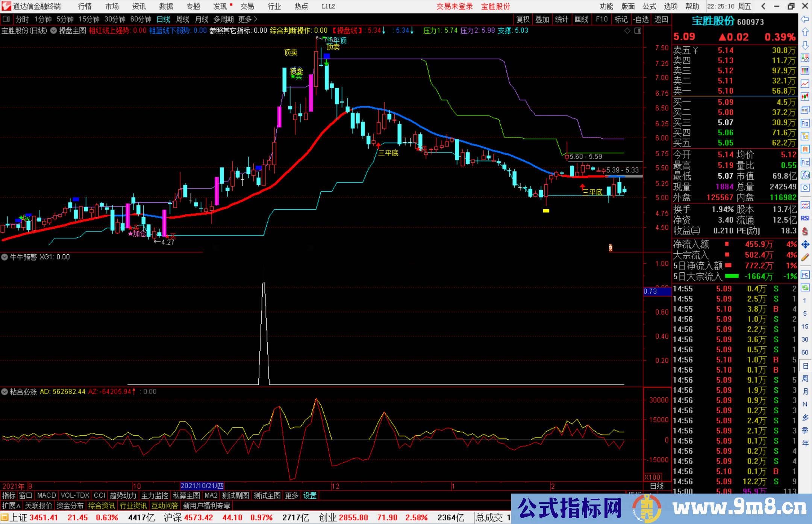812x524 pixels.
Task: Open the 更多 indicator tabs list
Action: tap(291, 496)
